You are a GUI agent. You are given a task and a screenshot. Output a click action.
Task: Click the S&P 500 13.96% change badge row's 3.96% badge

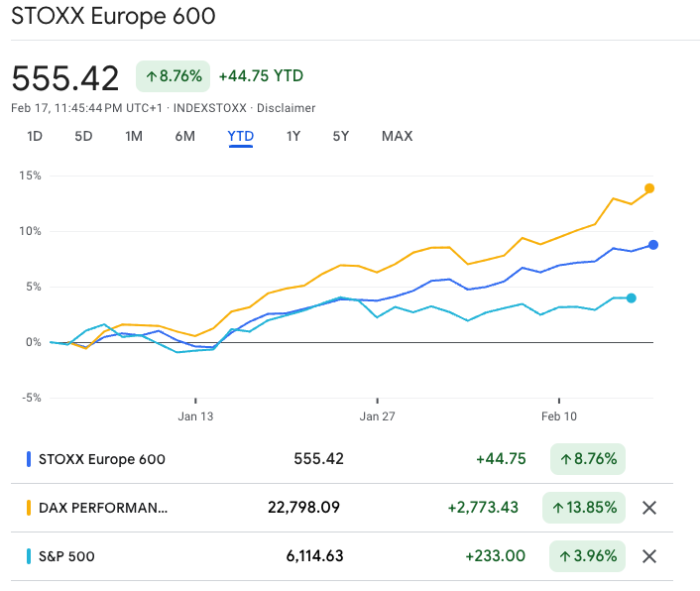(588, 556)
